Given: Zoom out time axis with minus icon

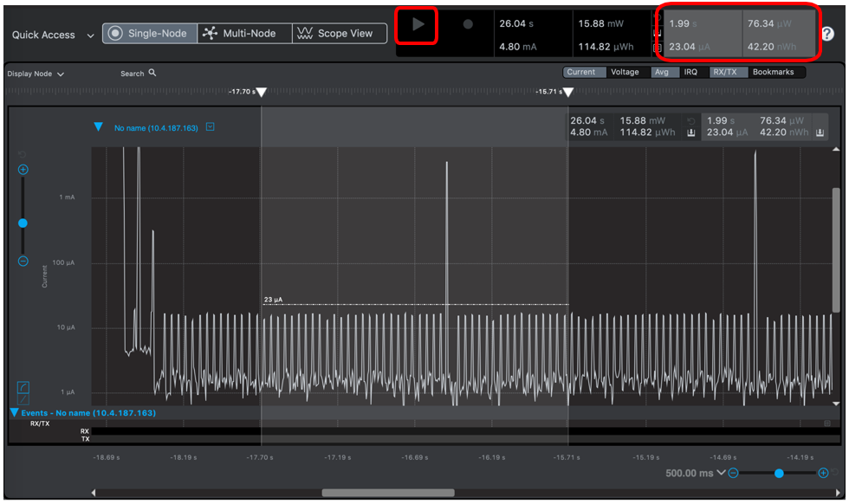Looking at the screenshot, I should [733, 473].
